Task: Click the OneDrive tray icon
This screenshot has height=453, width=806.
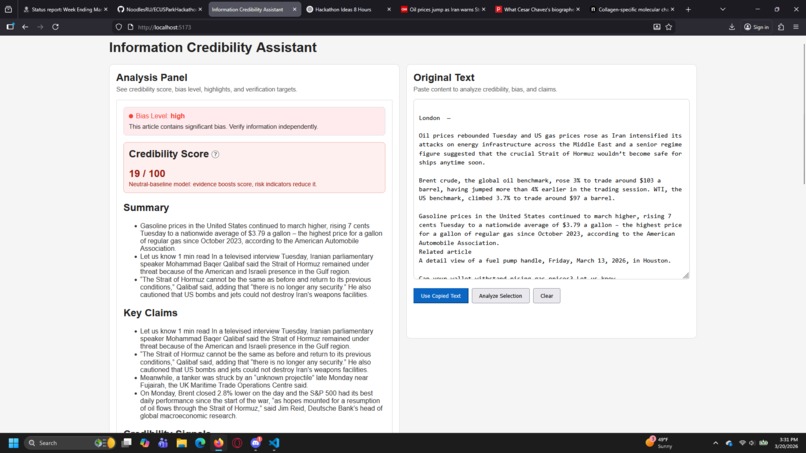Action: 729,443
